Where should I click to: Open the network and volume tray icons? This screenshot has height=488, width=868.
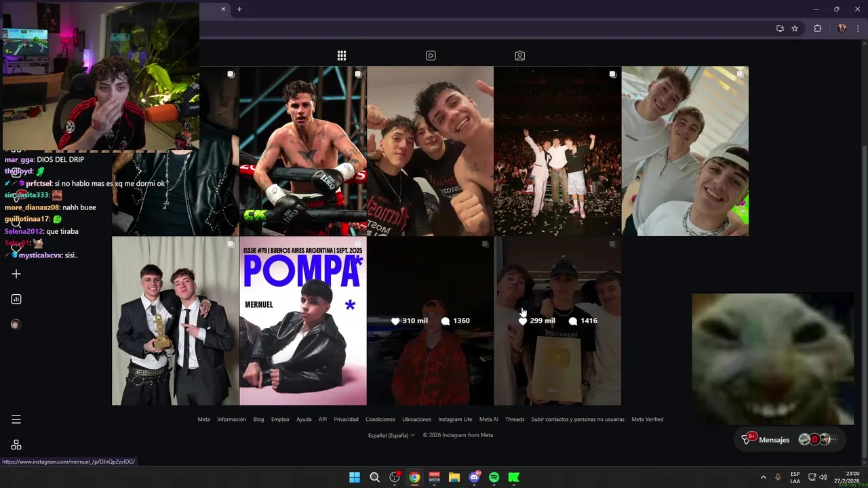pos(819,477)
